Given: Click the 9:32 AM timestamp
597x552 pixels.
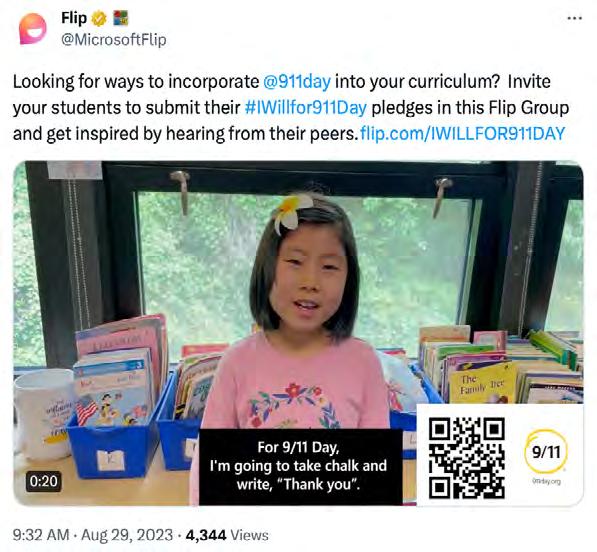Looking at the screenshot, I should click(41, 535).
